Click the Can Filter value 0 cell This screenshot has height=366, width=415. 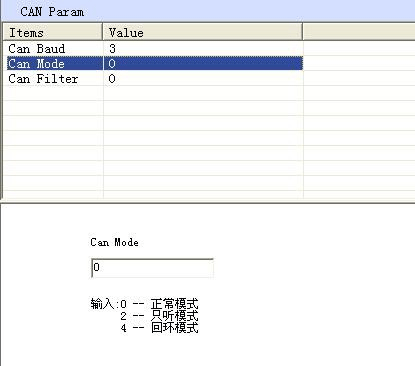203,79
